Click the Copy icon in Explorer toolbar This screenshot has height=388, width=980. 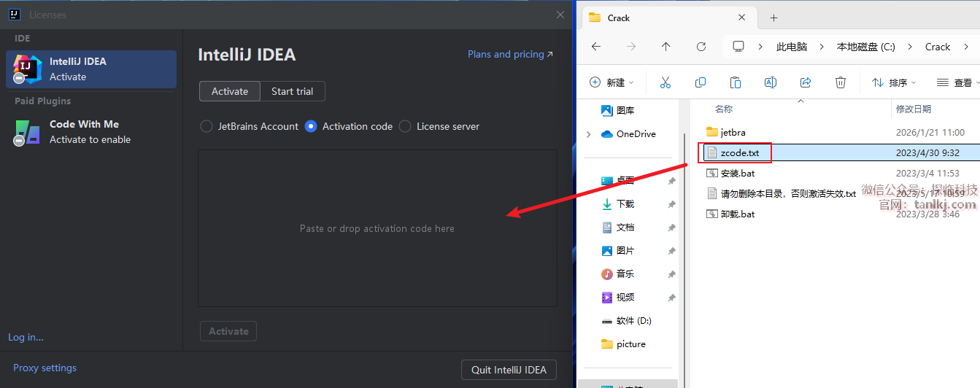coord(701,82)
